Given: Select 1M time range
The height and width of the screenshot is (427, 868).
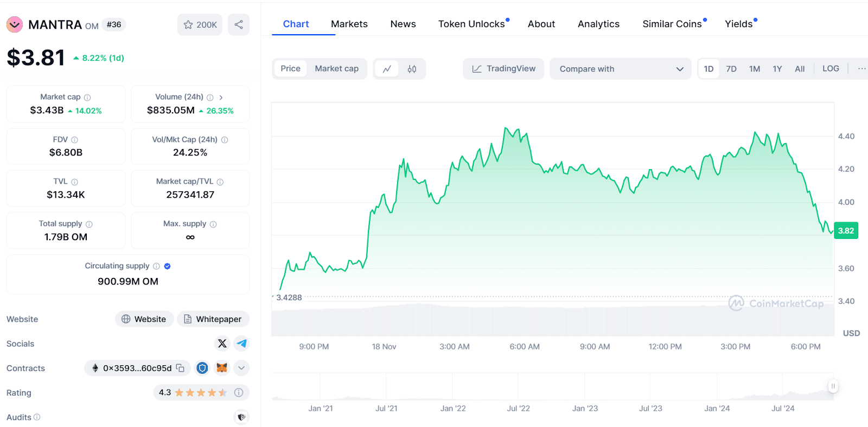Looking at the screenshot, I should 755,69.
